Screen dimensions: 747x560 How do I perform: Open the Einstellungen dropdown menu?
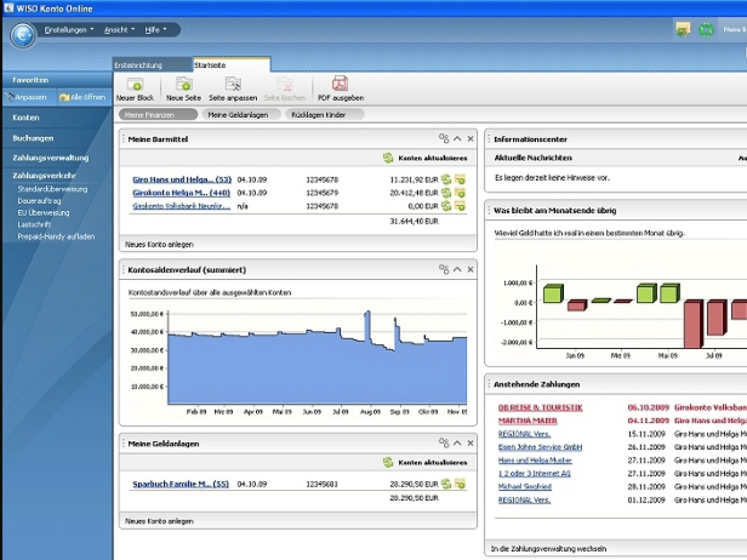pyautogui.click(x=69, y=30)
